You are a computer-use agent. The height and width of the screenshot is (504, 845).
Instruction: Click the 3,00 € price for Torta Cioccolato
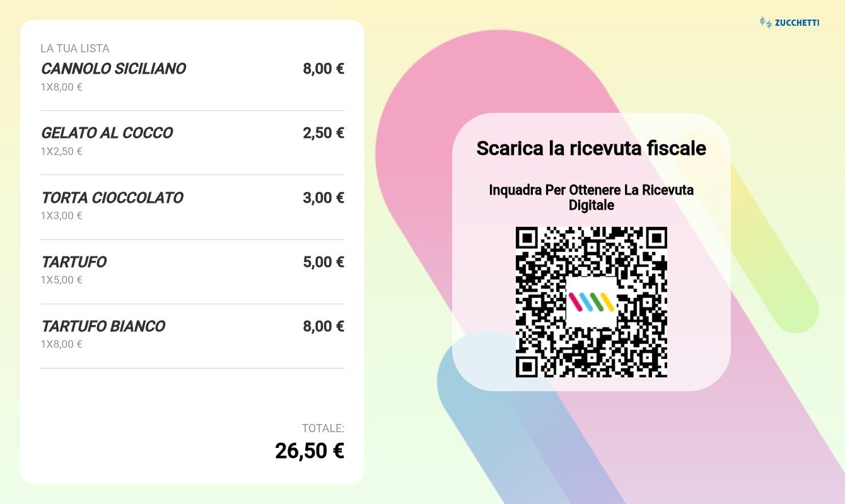[x=323, y=198]
